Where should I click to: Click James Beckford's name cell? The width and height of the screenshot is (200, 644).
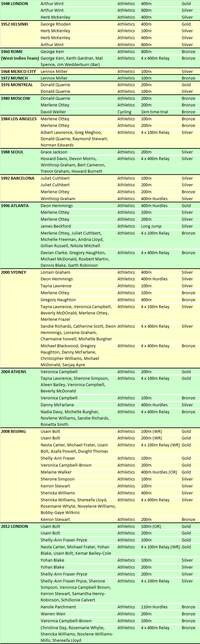click(x=55, y=226)
